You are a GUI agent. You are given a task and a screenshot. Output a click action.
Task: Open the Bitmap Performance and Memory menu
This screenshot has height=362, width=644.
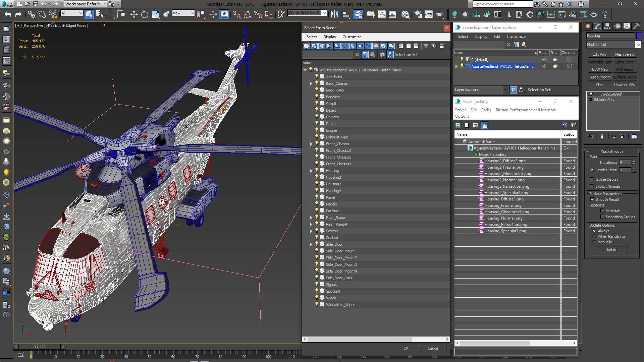pos(526,110)
